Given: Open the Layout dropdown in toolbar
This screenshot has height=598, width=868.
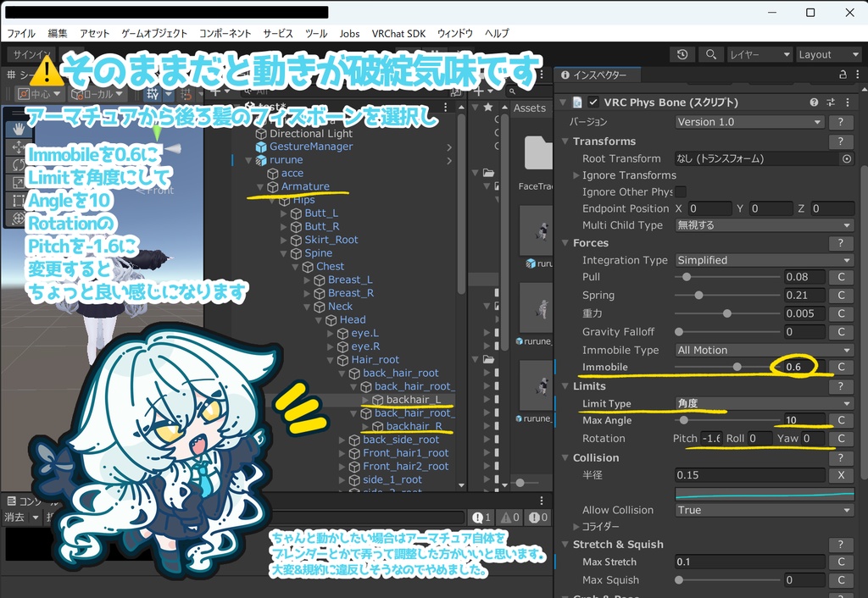Looking at the screenshot, I should (828, 54).
